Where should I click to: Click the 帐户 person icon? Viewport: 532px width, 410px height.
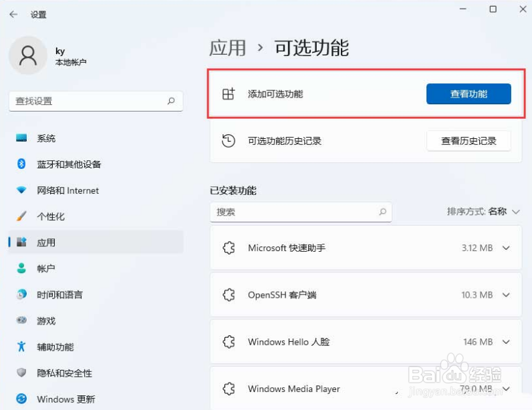point(21,268)
